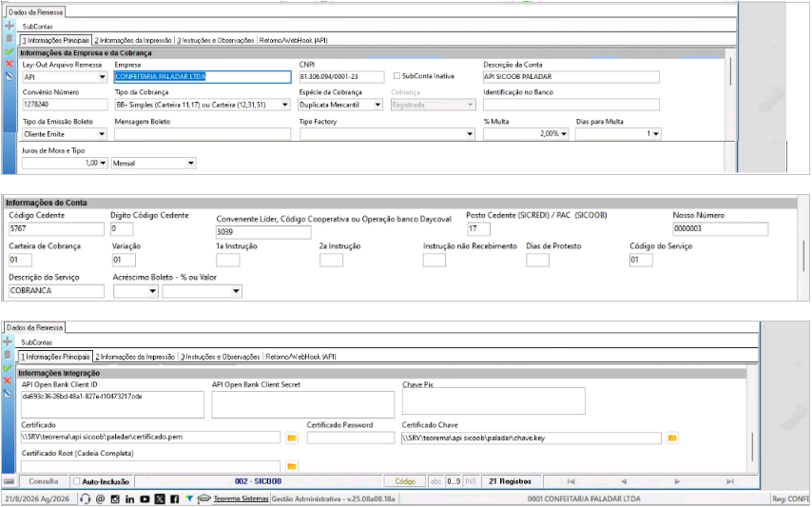Click the Dados da Remessa tab in the top panel

point(34,11)
